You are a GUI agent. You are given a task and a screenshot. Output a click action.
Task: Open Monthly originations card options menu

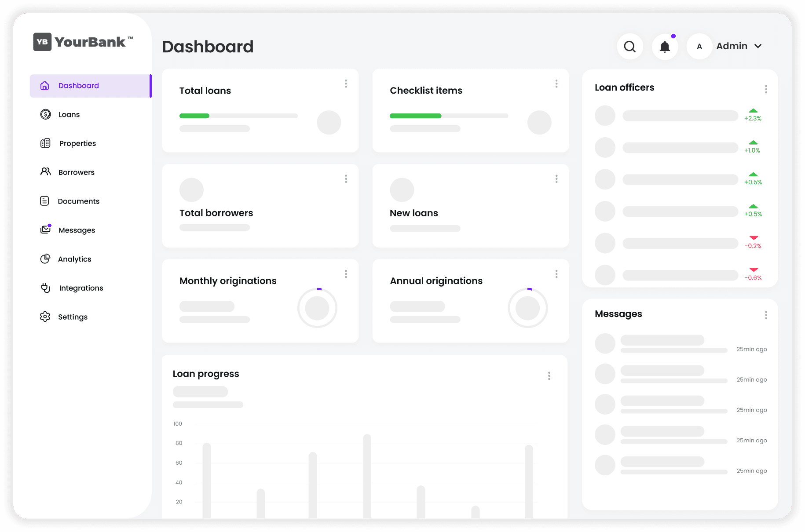pos(346,274)
